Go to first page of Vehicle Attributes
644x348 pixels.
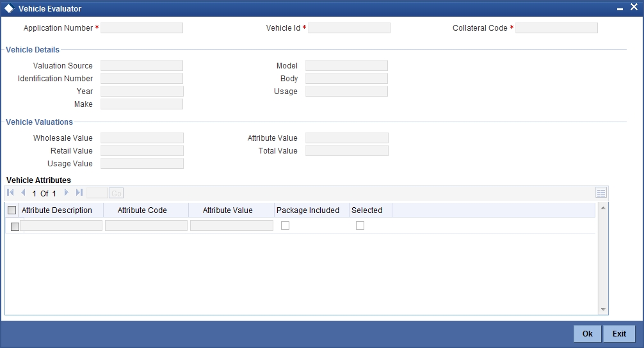[11, 193]
